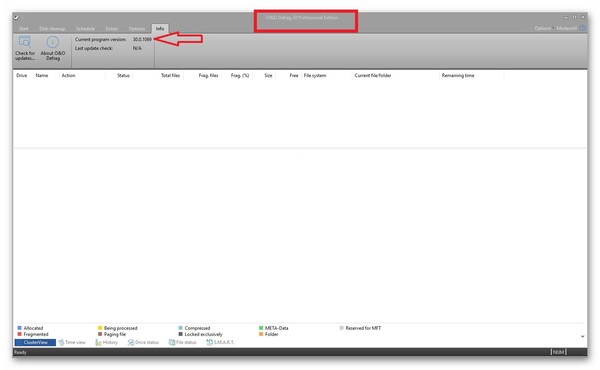Open the File status view

[183, 342]
